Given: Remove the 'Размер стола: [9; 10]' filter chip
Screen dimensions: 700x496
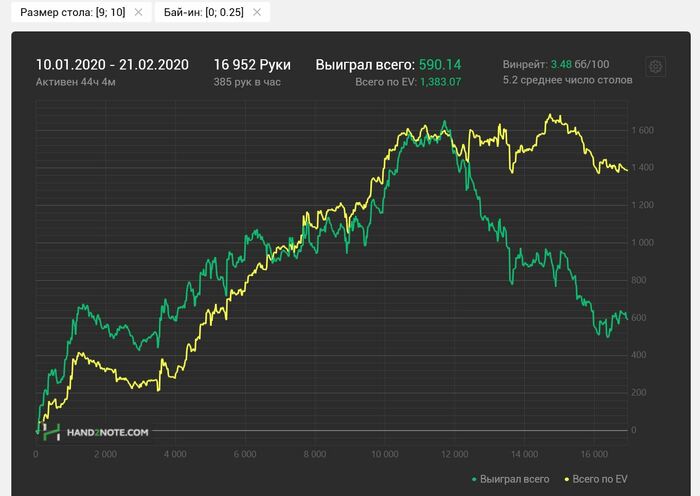Looking at the screenshot, I should tap(138, 12).
